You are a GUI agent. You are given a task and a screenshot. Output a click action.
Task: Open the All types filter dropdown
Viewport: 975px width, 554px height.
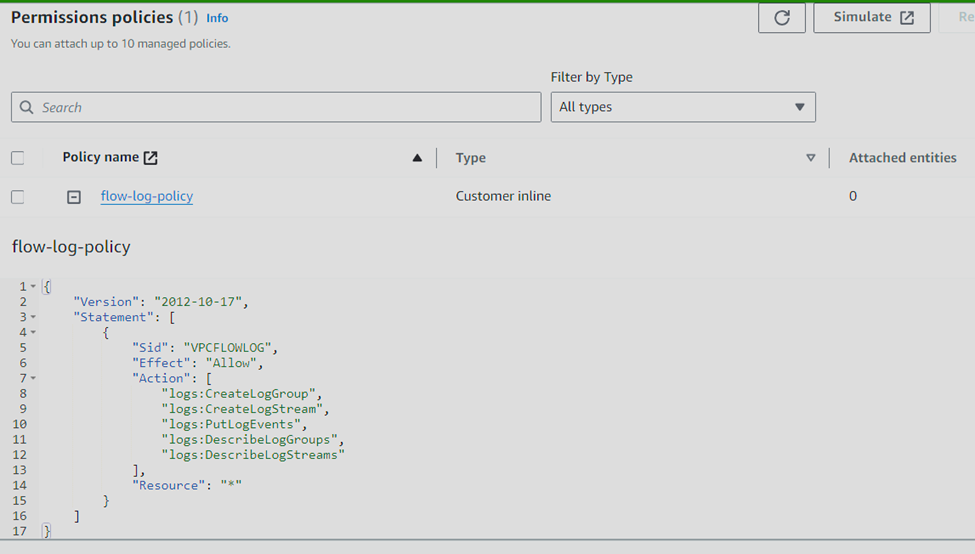(x=683, y=107)
